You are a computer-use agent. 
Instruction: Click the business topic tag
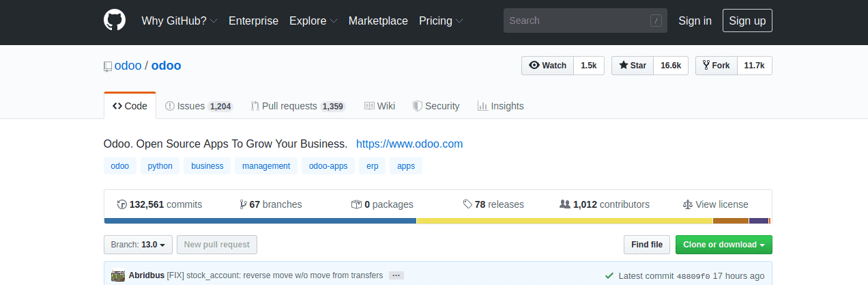(207, 166)
